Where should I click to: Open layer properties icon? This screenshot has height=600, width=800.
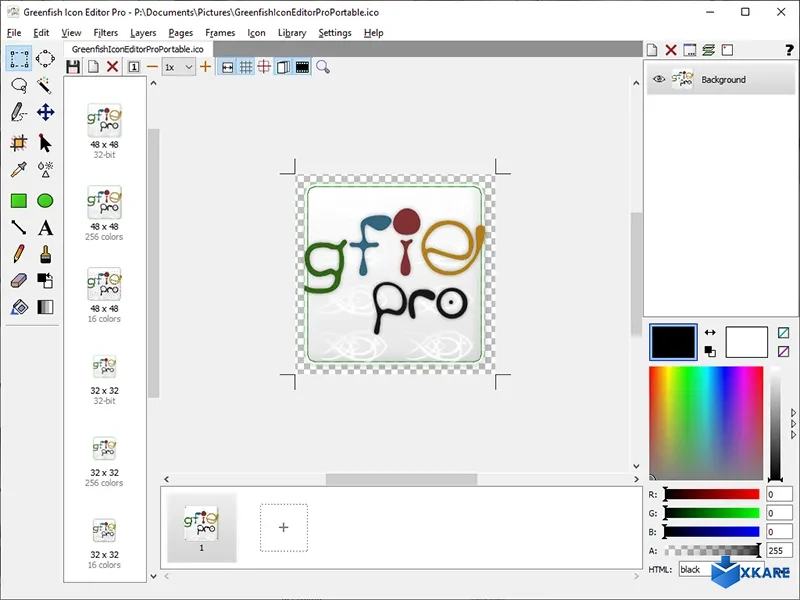(689, 50)
